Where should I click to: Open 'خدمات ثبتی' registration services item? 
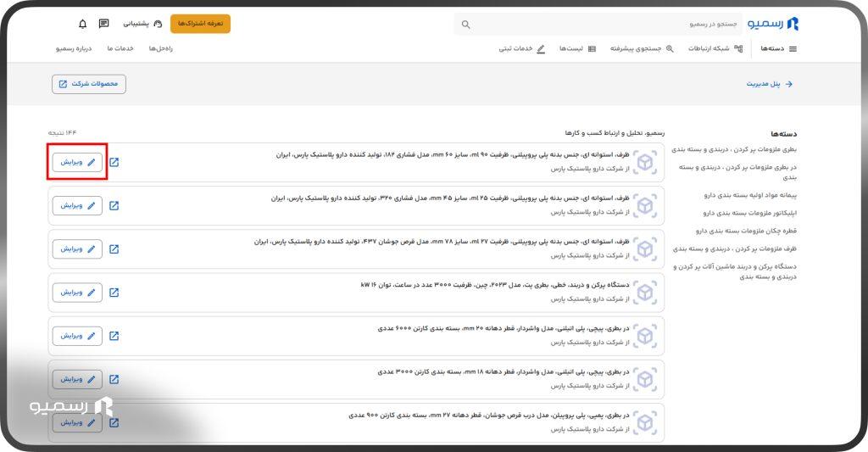click(521, 48)
